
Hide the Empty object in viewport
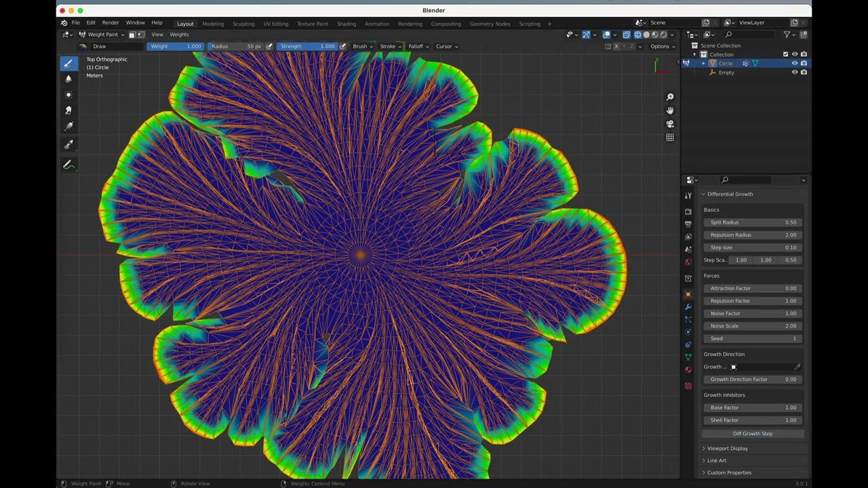click(795, 73)
